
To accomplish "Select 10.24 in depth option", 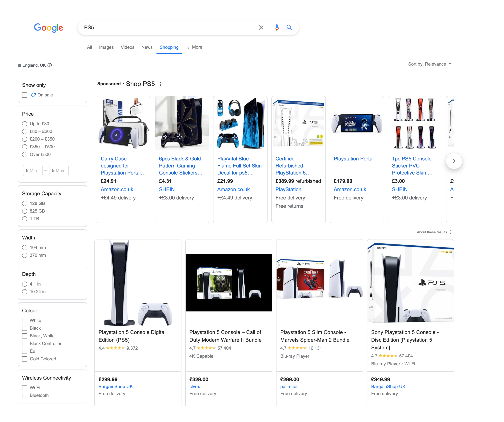I will [25, 292].
